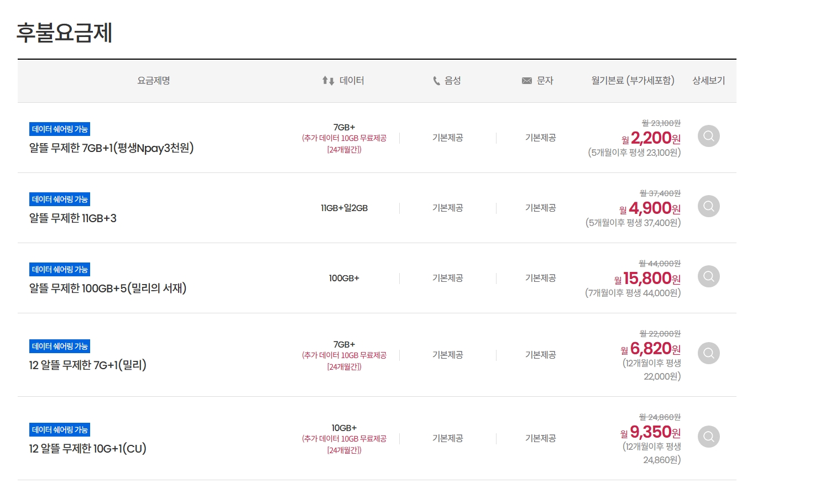Click magnifier for 12 알뜰 무제한 7G+1(밀리)

708,353
